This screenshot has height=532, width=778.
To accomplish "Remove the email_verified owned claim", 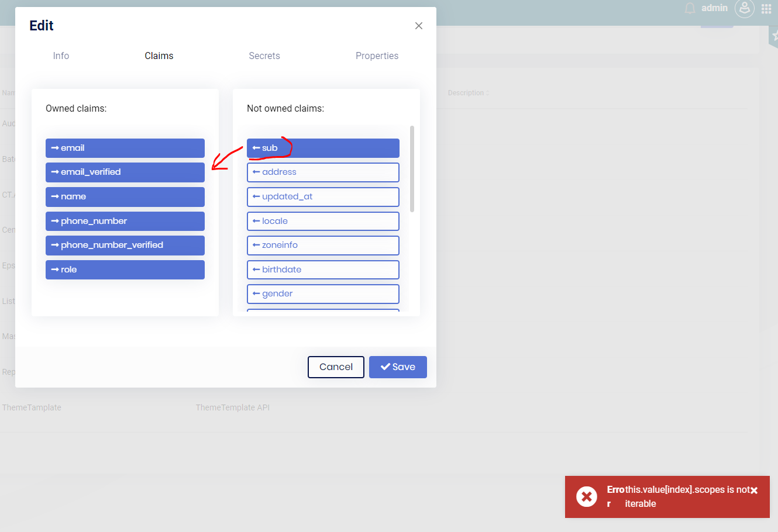I will [125, 172].
